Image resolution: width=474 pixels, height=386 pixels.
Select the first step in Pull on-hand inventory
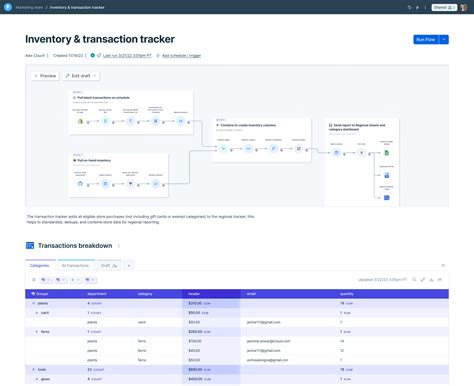(80, 184)
